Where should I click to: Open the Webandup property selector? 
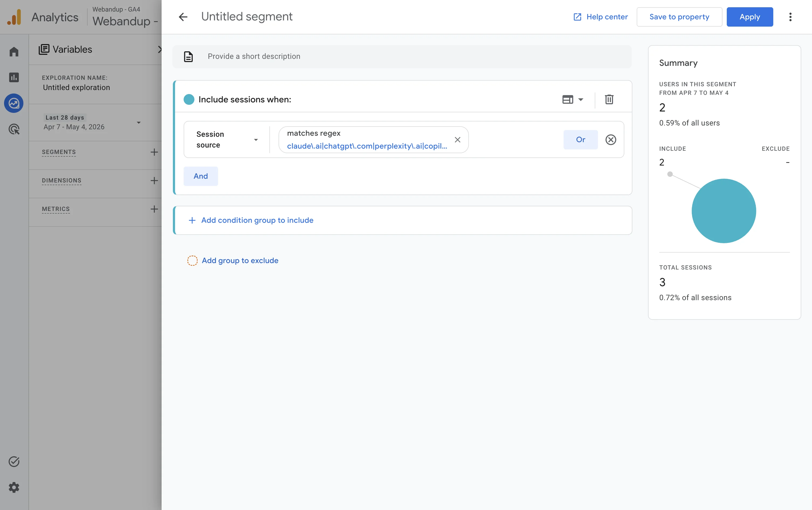coord(125,17)
